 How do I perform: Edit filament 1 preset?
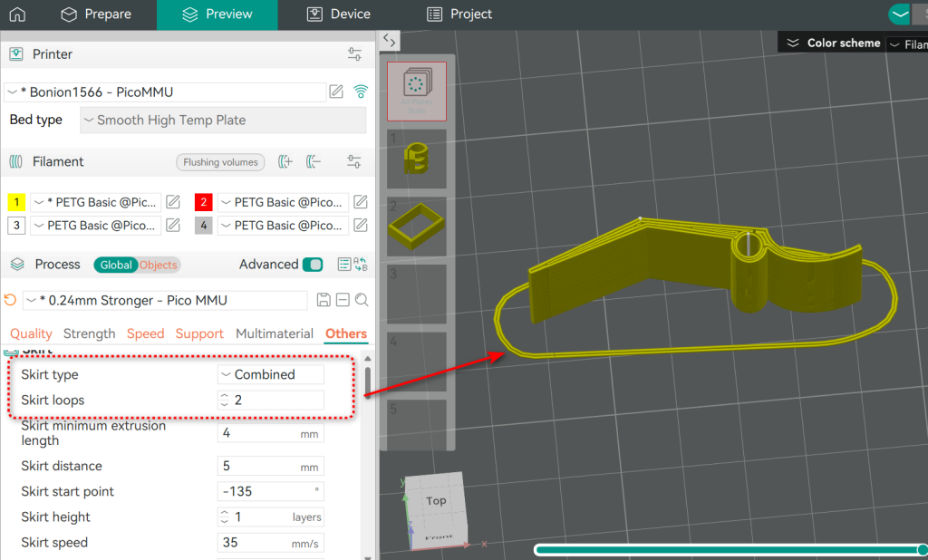coord(173,202)
